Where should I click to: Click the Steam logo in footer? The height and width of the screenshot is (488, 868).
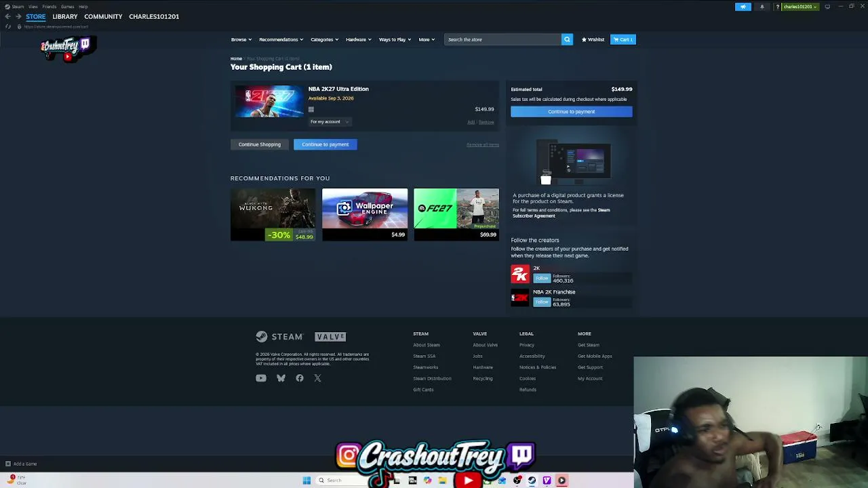[x=279, y=337]
